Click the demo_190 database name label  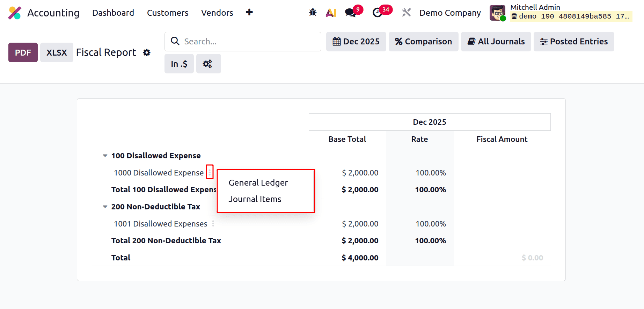click(571, 16)
